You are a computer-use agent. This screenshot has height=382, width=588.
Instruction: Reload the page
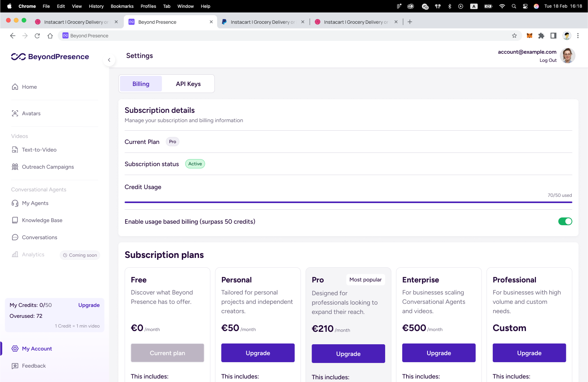[x=37, y=36]
